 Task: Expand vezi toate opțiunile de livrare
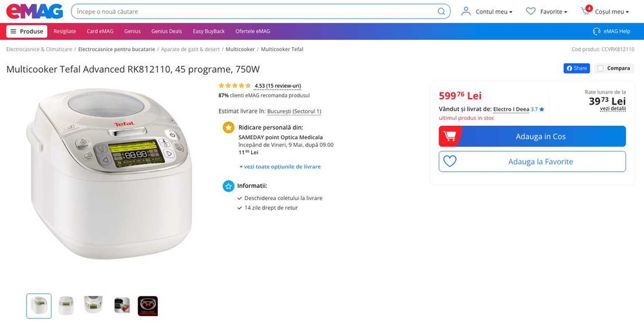280,166
